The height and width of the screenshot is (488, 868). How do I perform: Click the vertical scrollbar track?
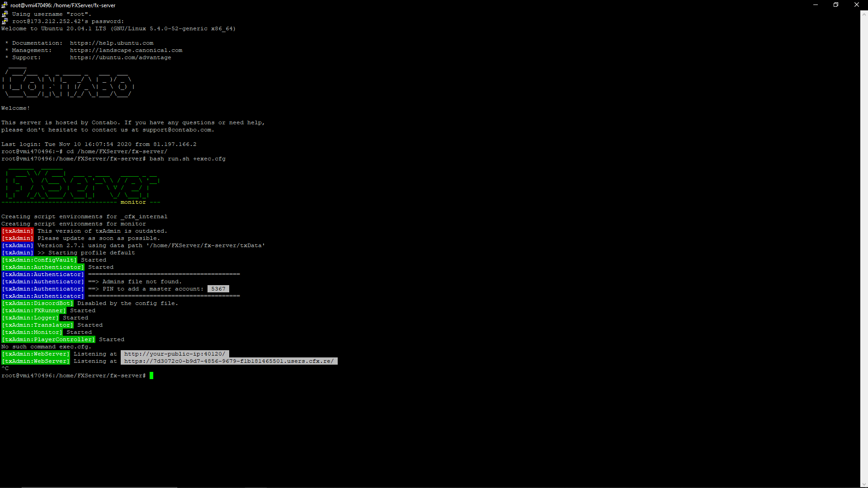click(x=864, y=249)
